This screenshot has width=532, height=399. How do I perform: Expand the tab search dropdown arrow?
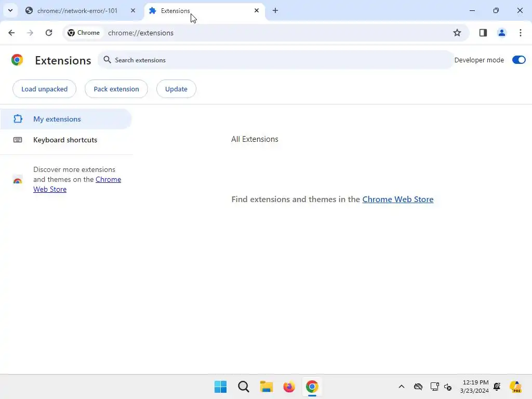point(10,10)
